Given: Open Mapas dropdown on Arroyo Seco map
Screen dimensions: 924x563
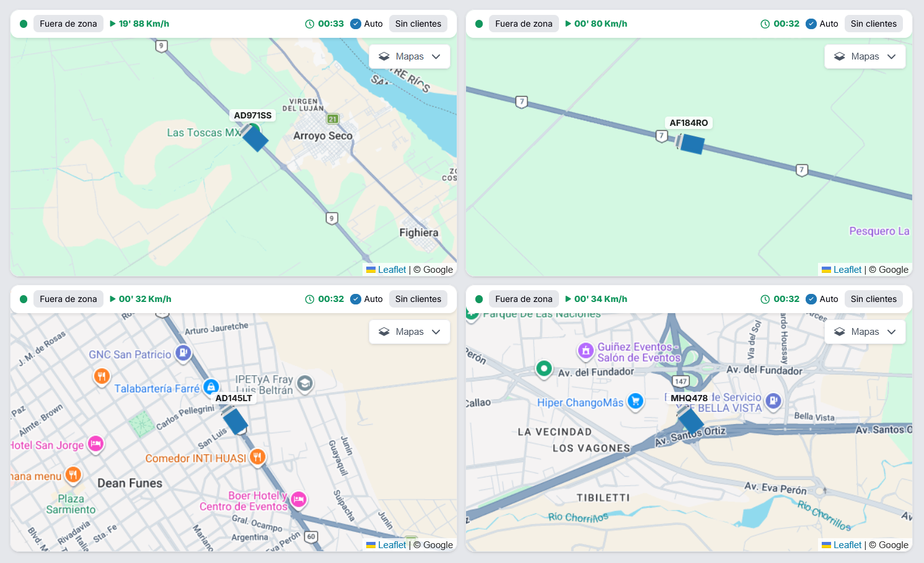Looking at the screenshot, I should click(410, 56).
